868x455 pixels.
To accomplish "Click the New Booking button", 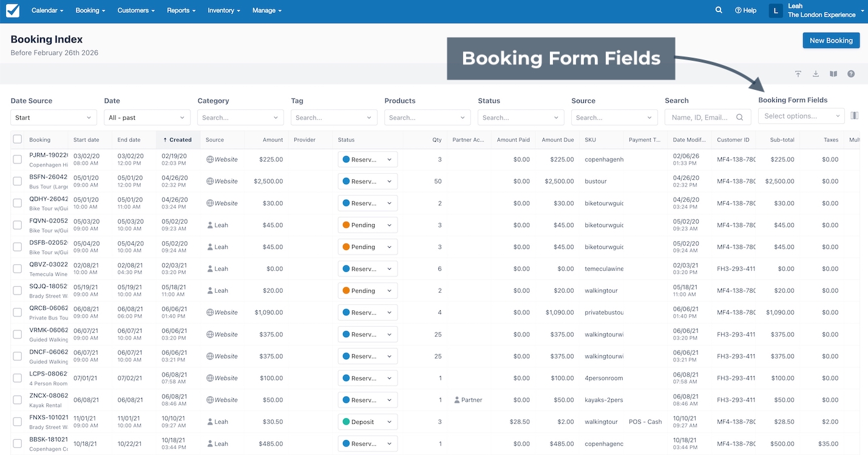I will 831,40.
